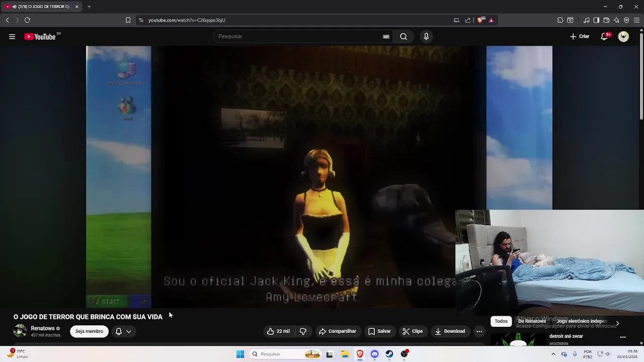
Task: Open more actions ellipsis under video
Action: [x=479, y=331]
